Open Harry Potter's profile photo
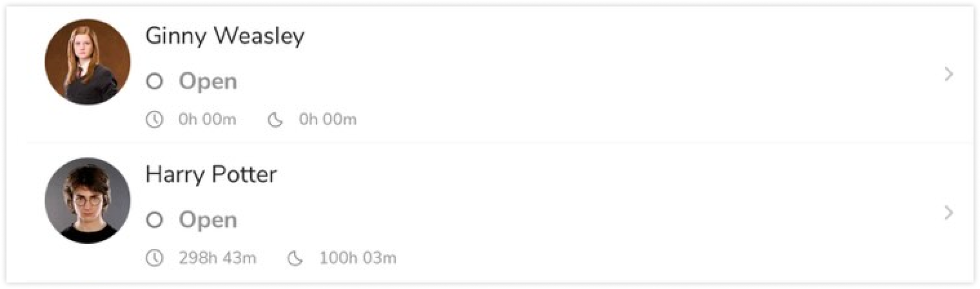Screen dimensions: 980x289 click(88, 201)
